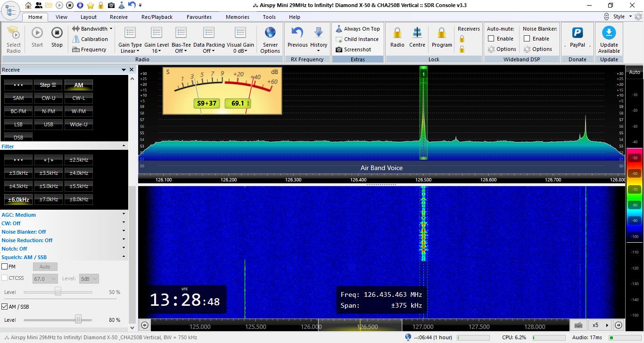Select the W-FM demodulation mode

coord(79,111)
